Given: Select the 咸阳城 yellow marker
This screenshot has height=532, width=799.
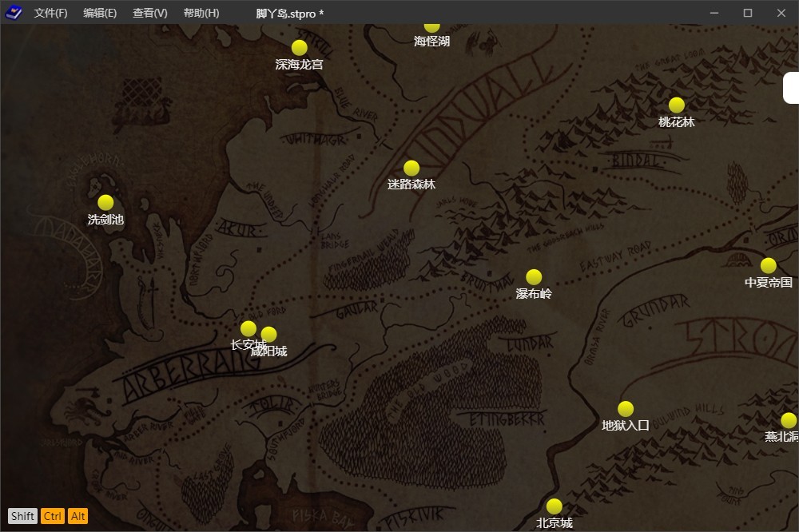Looking at the screenshot, I should tap(270, 335).
